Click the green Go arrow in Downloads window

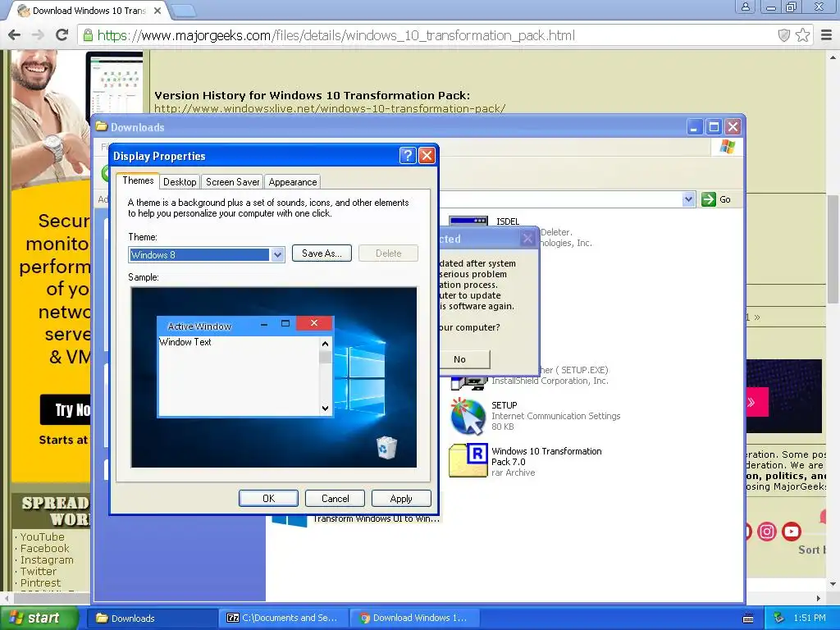[x=708, y=199]
